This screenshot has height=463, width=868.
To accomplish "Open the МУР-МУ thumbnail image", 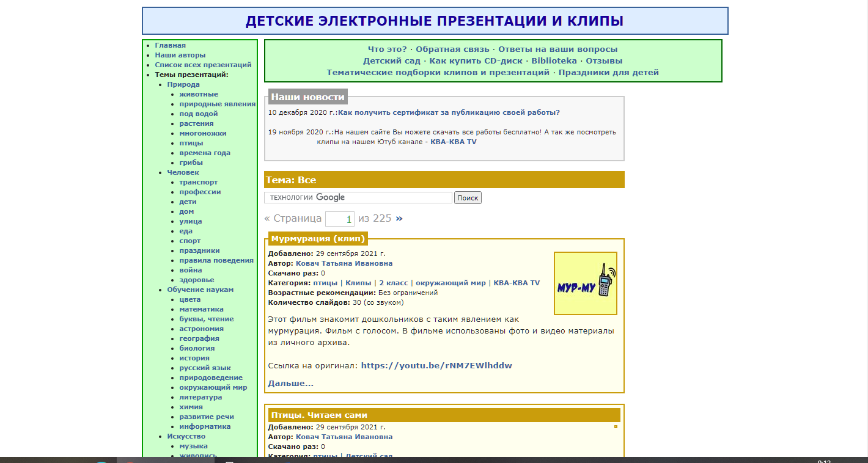I will (x=586, y=283).
